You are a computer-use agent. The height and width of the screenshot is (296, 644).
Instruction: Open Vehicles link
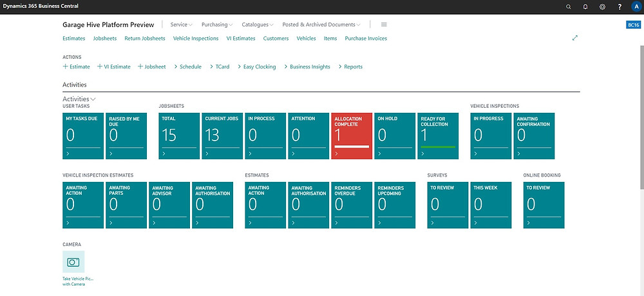tap(306, 38)
